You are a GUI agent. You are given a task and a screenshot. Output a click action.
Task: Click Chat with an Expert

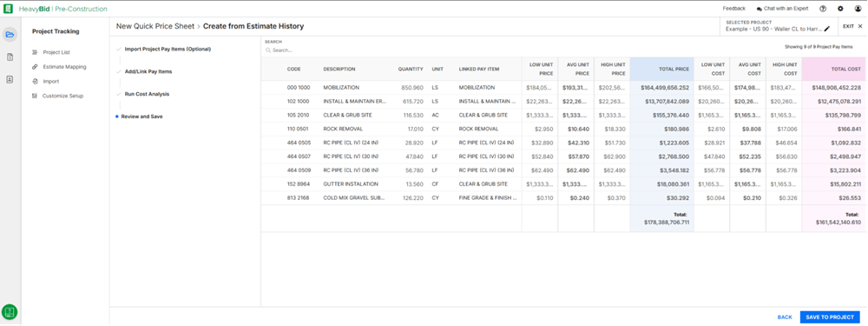pos(786,9)
